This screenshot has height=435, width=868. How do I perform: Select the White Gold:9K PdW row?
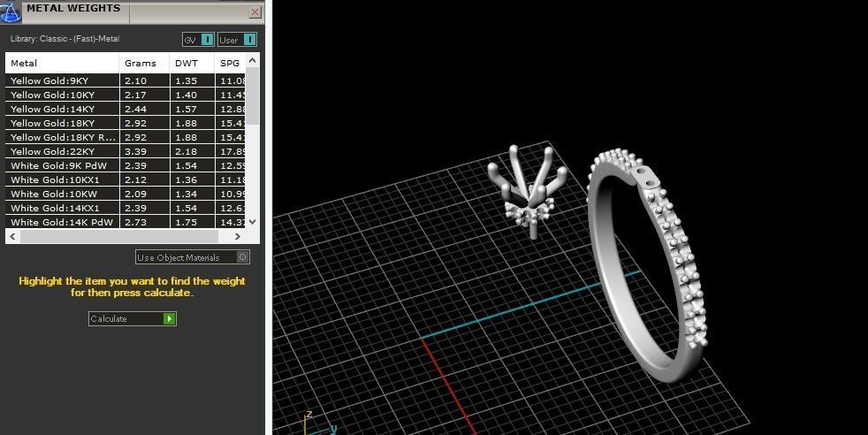point(126,165)
